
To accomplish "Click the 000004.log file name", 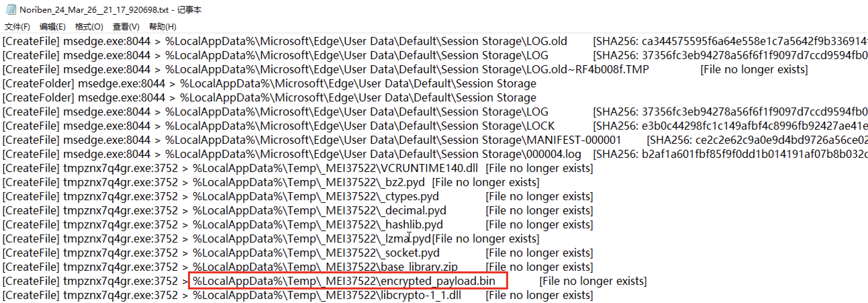I will [553, 154].
